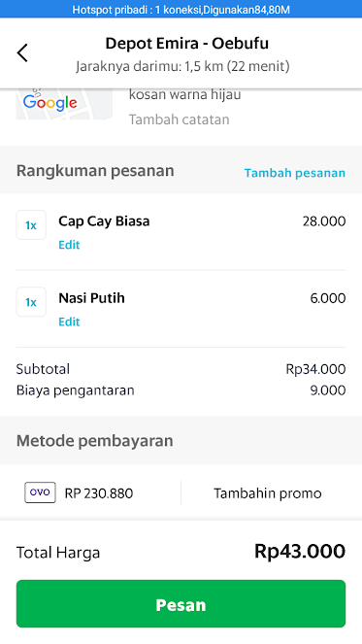
Task: Click the Nasi Putih item name
Action: point(91,298)
